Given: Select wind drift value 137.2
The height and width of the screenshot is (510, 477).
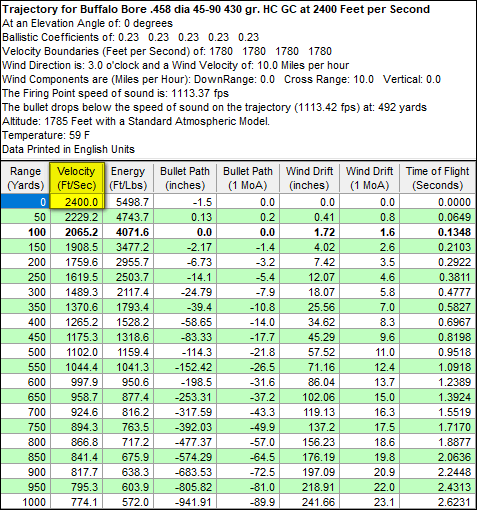Looking at the screenshot, I should (309, 427).
